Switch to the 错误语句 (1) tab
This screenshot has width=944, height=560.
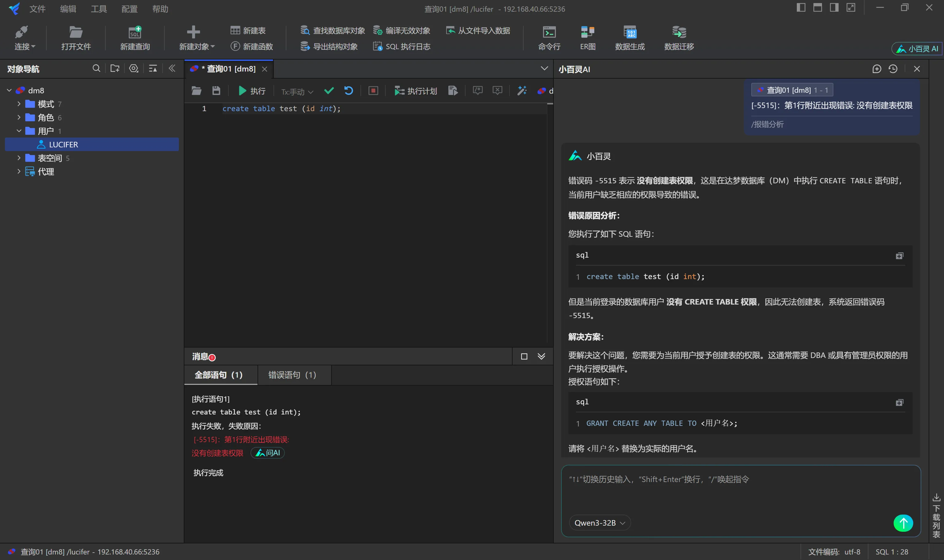coord(292,375)
